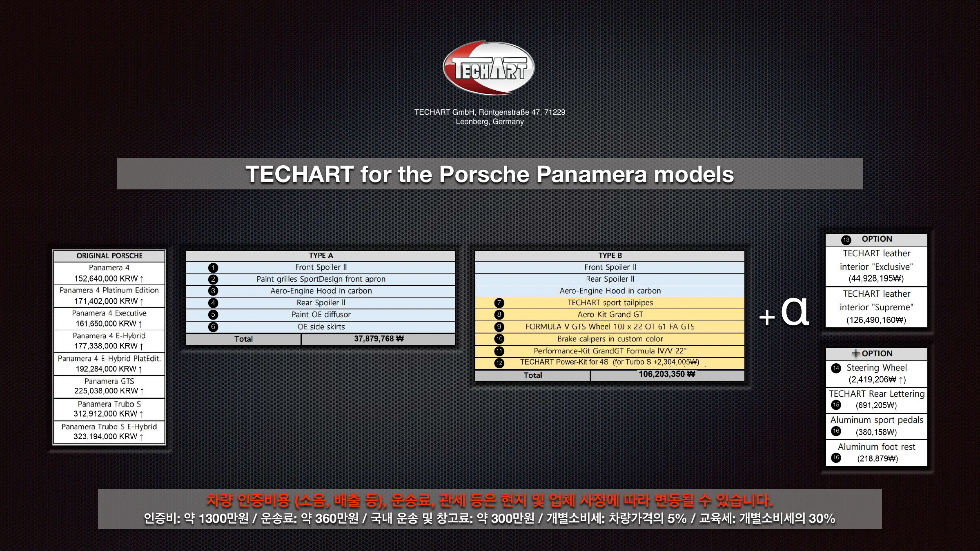Select Panamera 4 price 152,640,000 KRW
980x551 pixels.
click(109, 279)
